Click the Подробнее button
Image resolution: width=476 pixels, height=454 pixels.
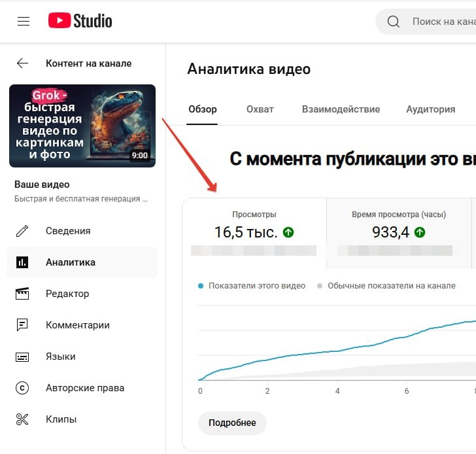pos(232,423)
